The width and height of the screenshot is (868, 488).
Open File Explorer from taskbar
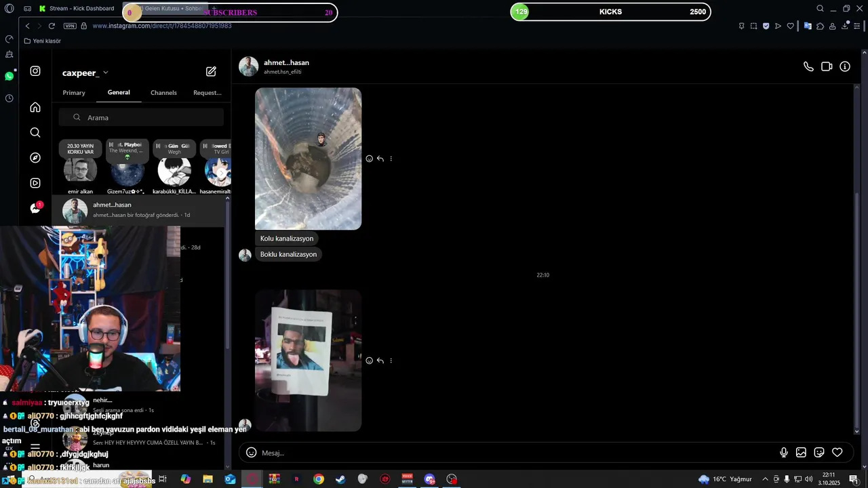point(208,479)
